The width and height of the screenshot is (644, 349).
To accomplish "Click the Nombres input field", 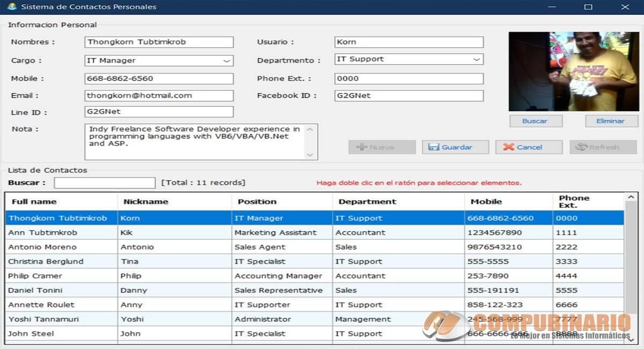I will tap(159, 42).
